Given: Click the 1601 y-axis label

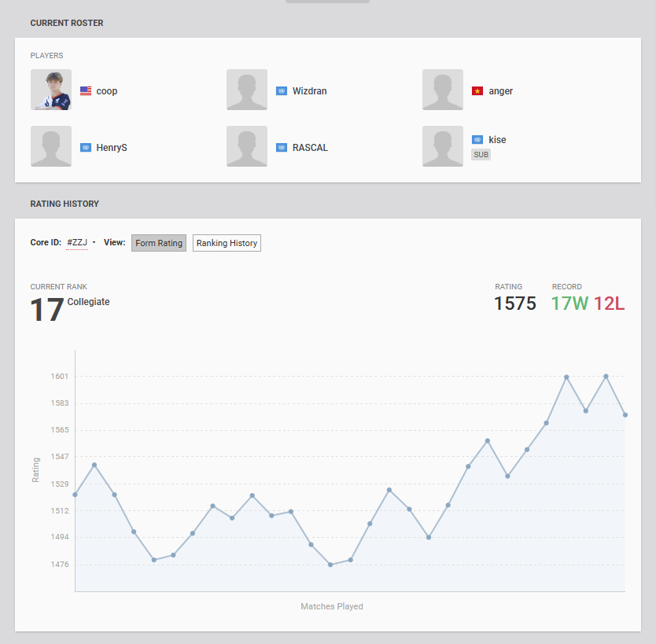Looking at the screenshot, I should coord(60,377).
